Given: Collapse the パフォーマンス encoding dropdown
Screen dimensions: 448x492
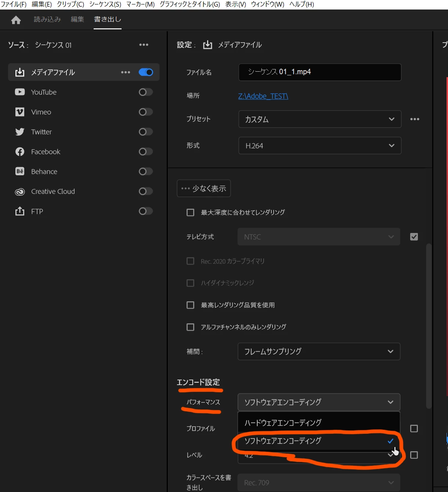Looking at the screenshot, I should 319,402.
